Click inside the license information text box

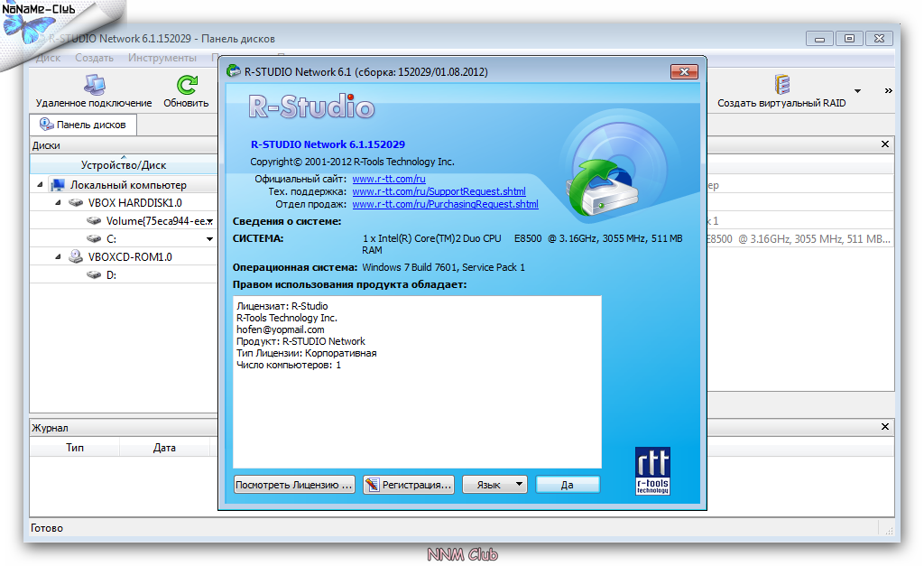[417, 406]
